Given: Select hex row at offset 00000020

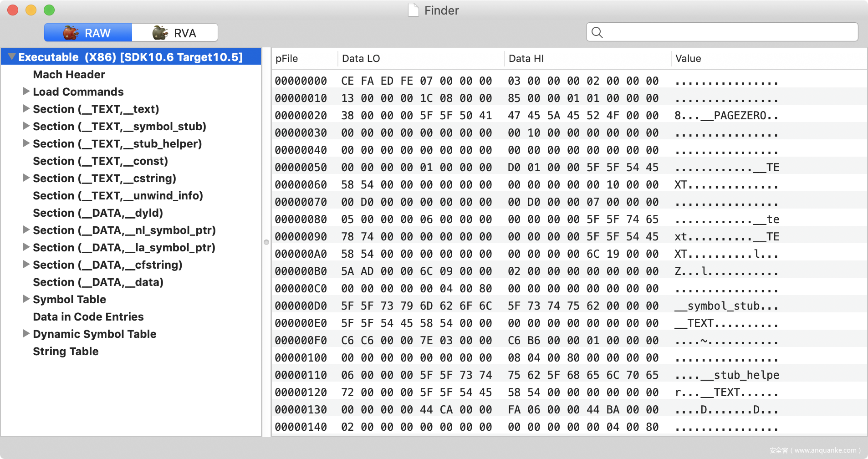Looking at the screenshot, I should (569, 116).
